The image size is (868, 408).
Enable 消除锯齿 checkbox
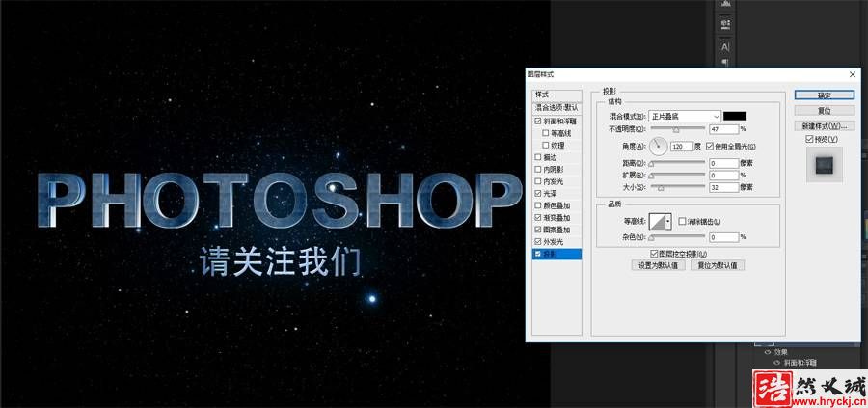pos(682,222)
